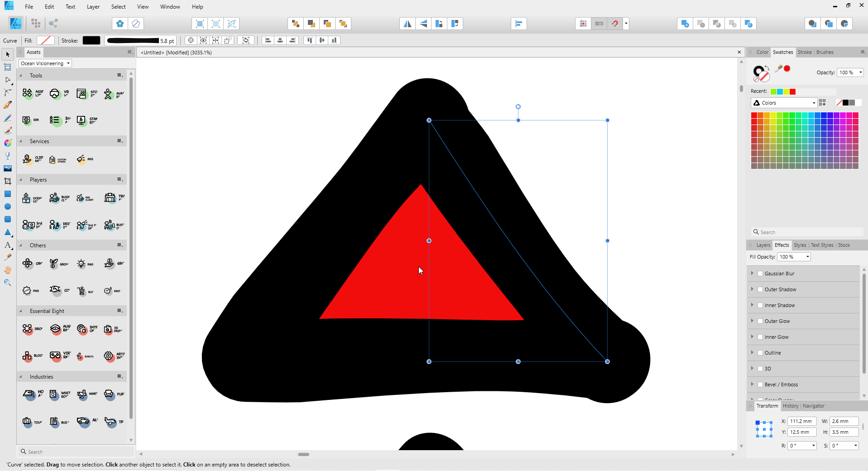868x471 pixels.
Task: Enable Inner Shadow effect
Action: (x=760, y=305)
